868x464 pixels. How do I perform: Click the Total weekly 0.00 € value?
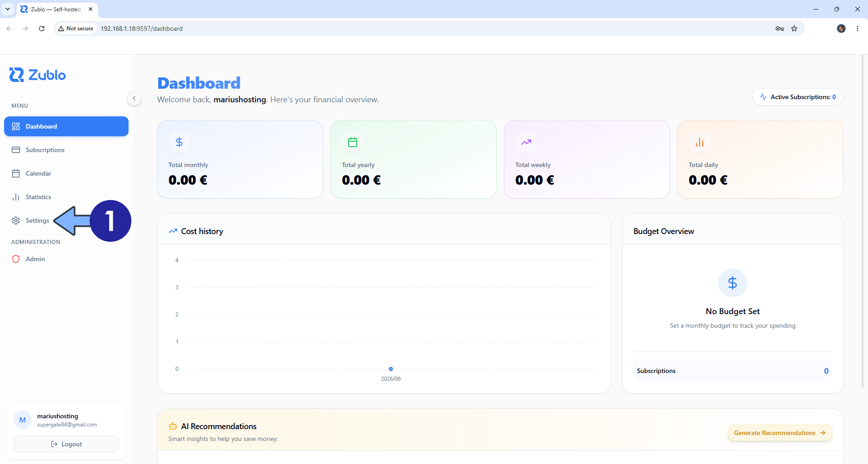pyautogui.click(x=535, y=180)
